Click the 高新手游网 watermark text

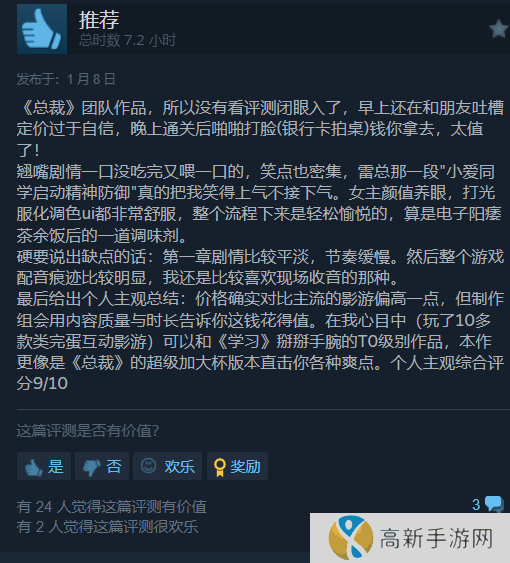(436, 538)
